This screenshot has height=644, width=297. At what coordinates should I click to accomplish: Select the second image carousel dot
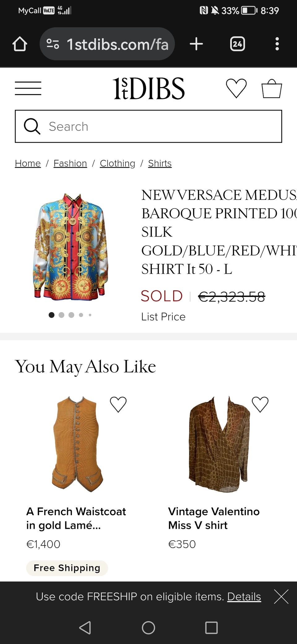[61, 315]
